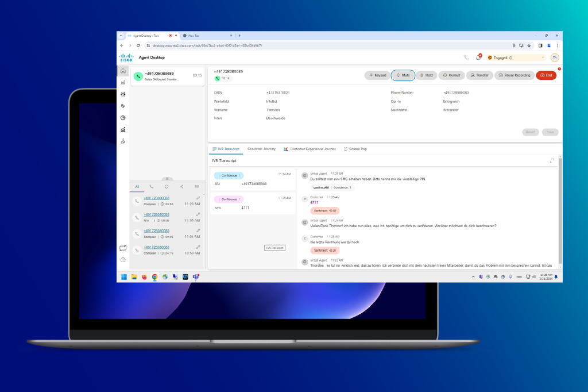Open the Chrome tab search dropdown arrow
The height and width of the screenshot is (392, 588).
pyautogui.click(x=121, y=36)
